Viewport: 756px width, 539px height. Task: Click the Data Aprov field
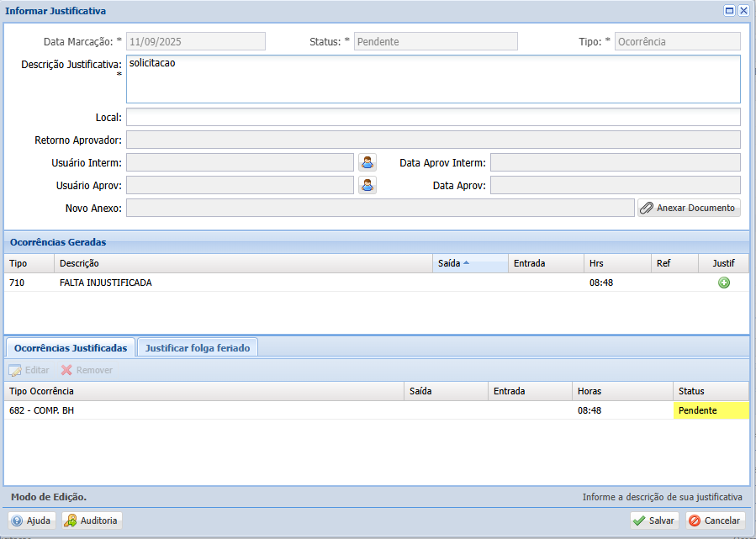coord(616,185)
